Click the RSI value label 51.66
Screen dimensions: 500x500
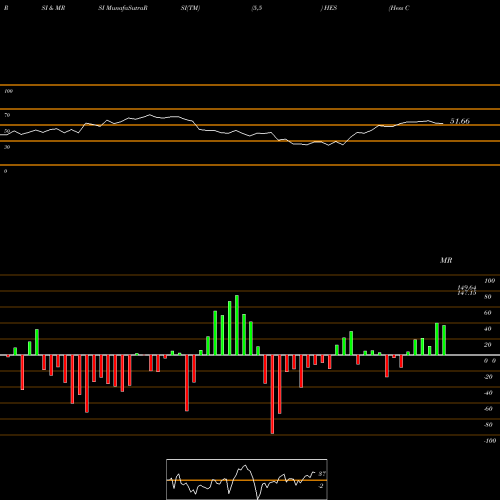click(x=460, y=121)
